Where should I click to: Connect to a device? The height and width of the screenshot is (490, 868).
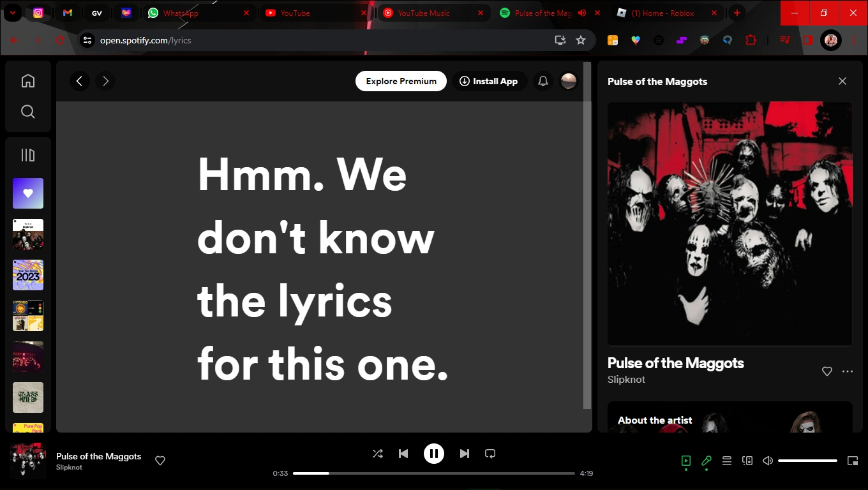pyautogui.click(x=747, y=461)
